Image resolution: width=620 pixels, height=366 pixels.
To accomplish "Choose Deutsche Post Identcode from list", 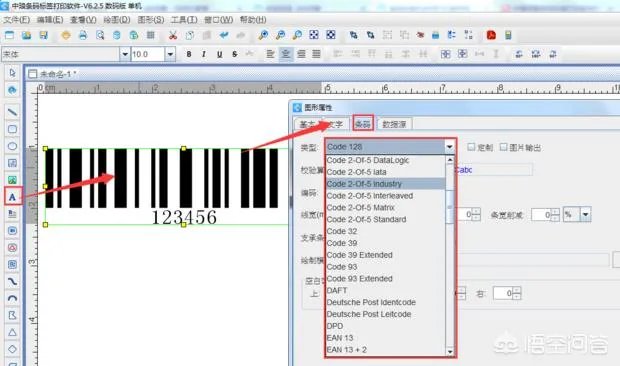I will (x=386, y=302).
